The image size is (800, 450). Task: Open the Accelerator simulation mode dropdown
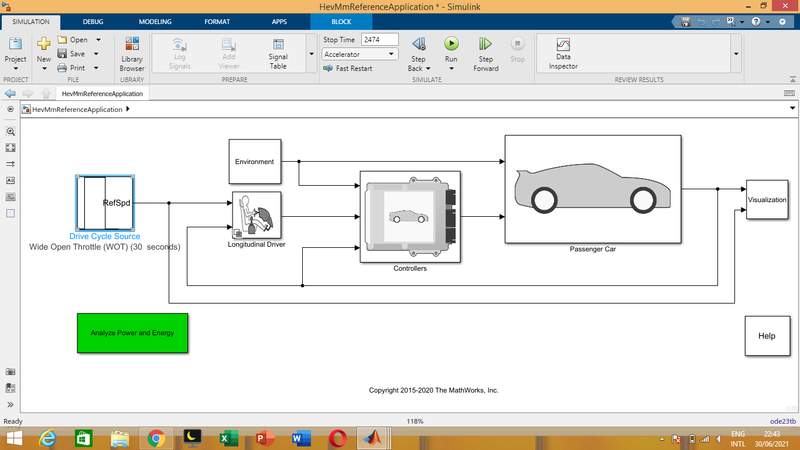(360, 54)
